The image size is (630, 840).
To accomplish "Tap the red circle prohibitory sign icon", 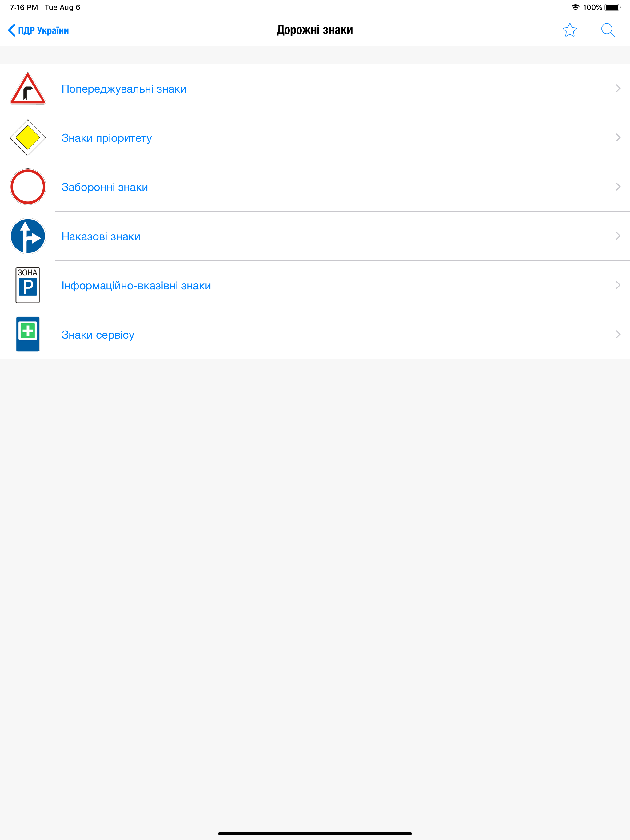I will tap(28, 187).
